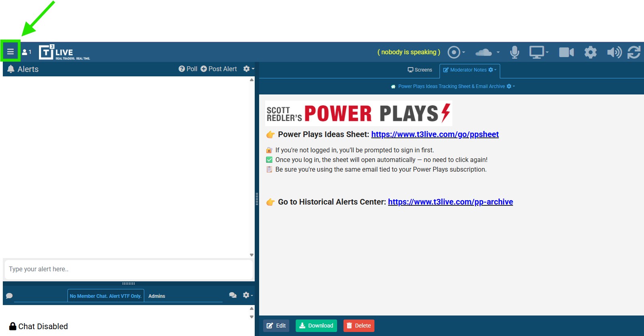Click 'Power Plays Ideas Sheet:' label
Image resolution: width=644 pixels, height=336 pixels.
[323, 134]
